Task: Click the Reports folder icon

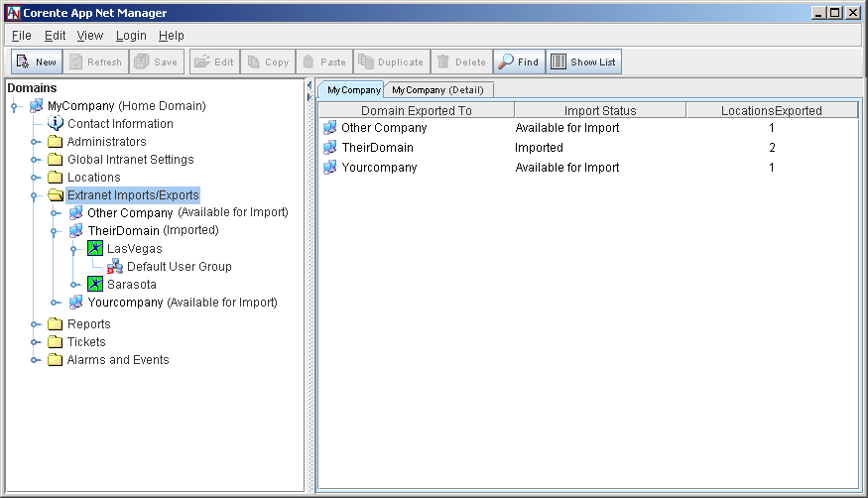Action: 55,323
